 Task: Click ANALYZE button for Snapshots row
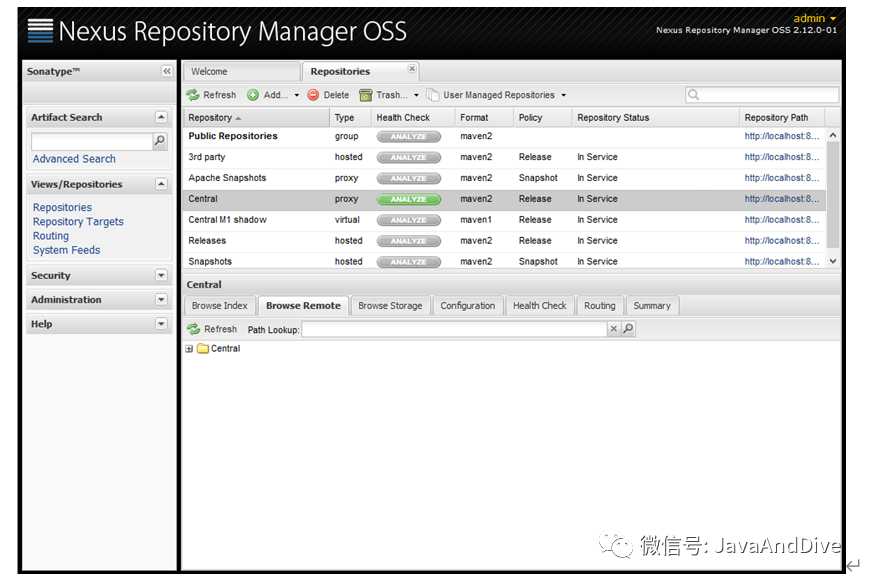(409, 262)
